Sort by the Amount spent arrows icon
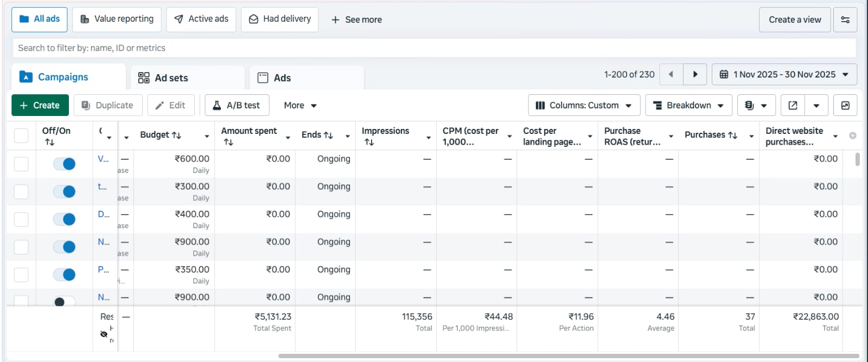This screenshot has height=362, width=868. 228,142
